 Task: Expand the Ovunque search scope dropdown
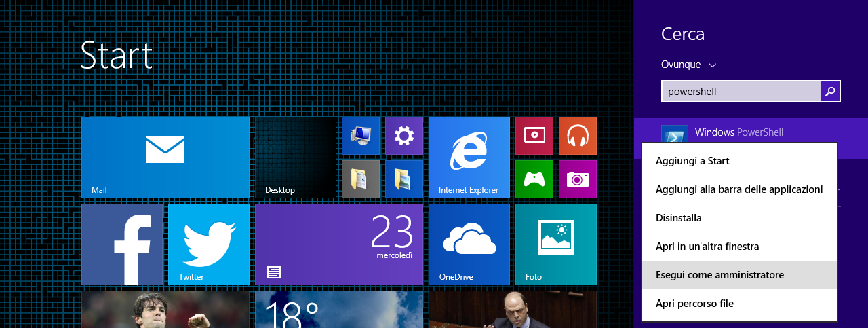[x=689, y=65]
